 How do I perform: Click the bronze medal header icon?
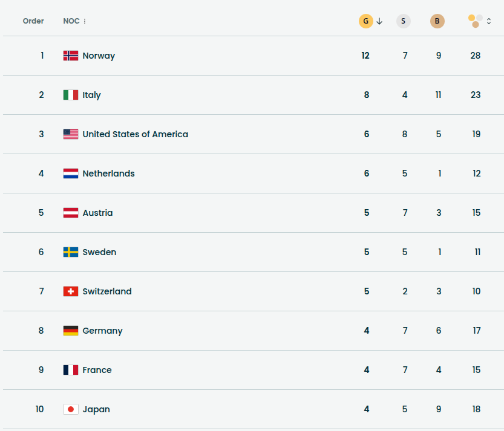[x=437, y=21]
